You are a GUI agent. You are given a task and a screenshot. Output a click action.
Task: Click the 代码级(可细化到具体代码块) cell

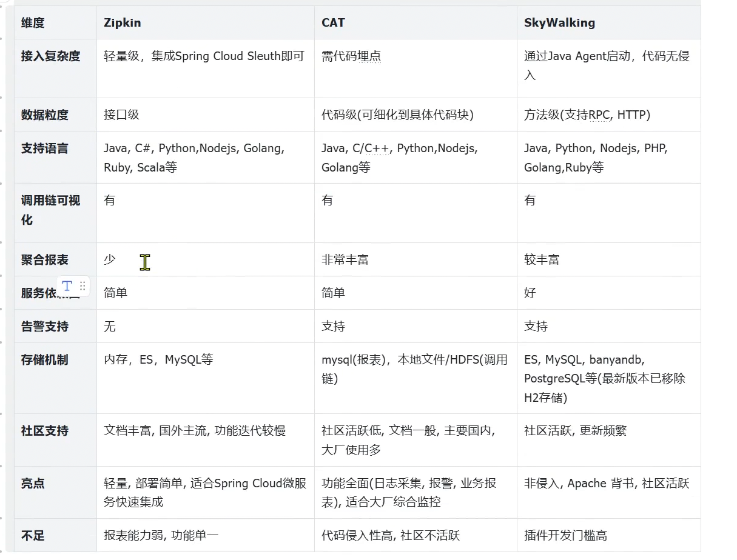416,115
